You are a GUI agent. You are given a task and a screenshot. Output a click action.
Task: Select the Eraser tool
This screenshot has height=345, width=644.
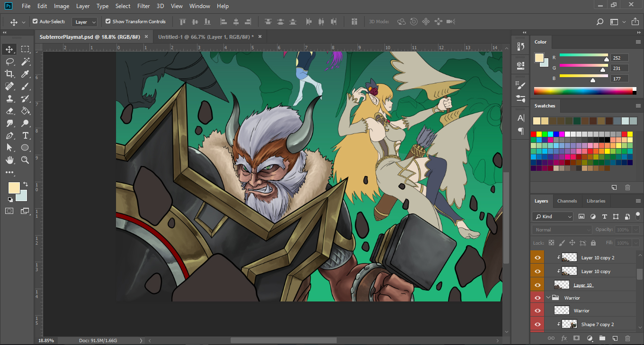coord(9,111)
